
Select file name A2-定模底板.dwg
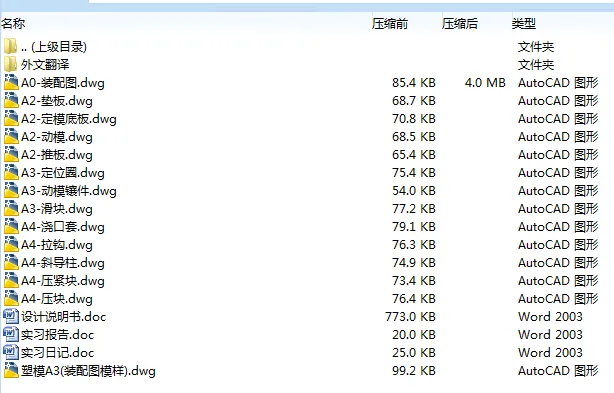coord(69,119)
